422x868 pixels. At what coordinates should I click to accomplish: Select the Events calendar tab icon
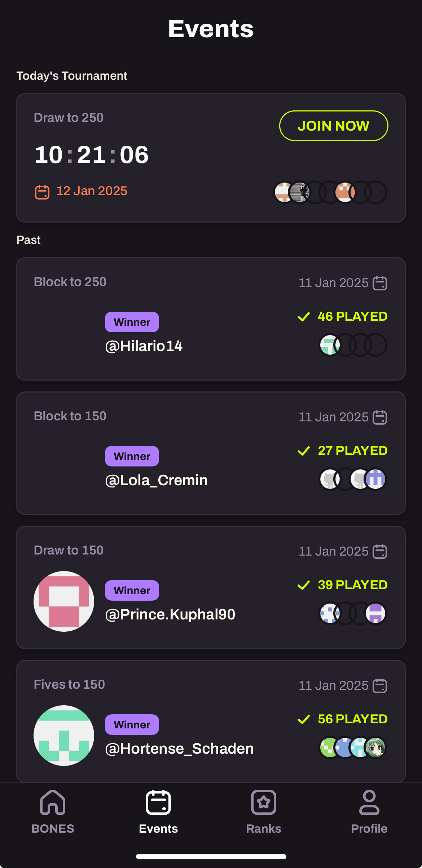coord(158,803)
